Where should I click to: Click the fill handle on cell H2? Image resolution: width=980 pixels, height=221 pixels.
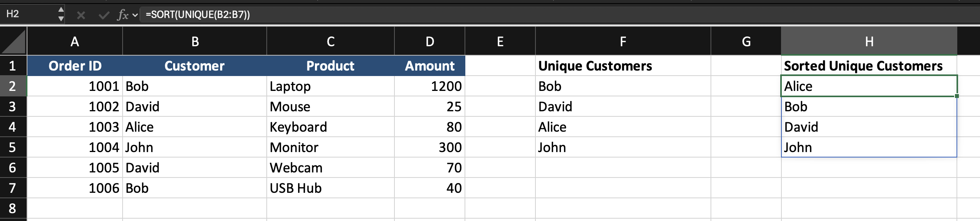point(956,96)
